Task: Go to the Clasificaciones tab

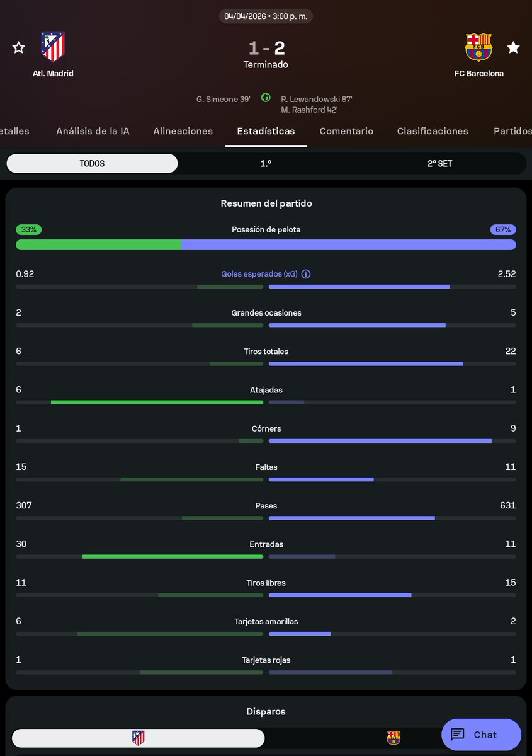Action: coord(433,131)
